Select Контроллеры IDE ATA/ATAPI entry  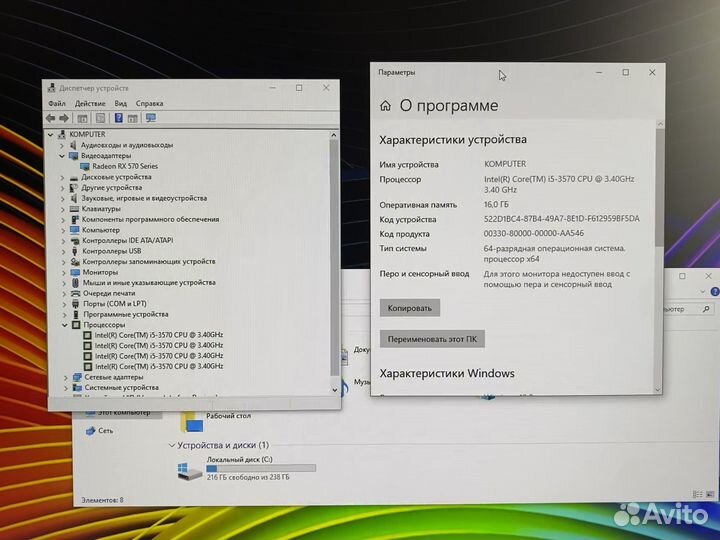[x=128, y=241]
